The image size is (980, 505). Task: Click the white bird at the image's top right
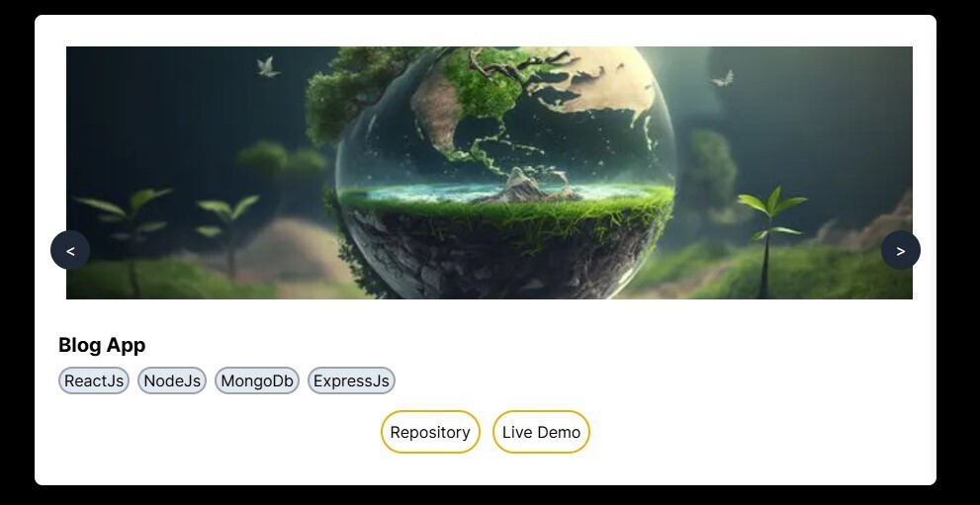(723, 79)
